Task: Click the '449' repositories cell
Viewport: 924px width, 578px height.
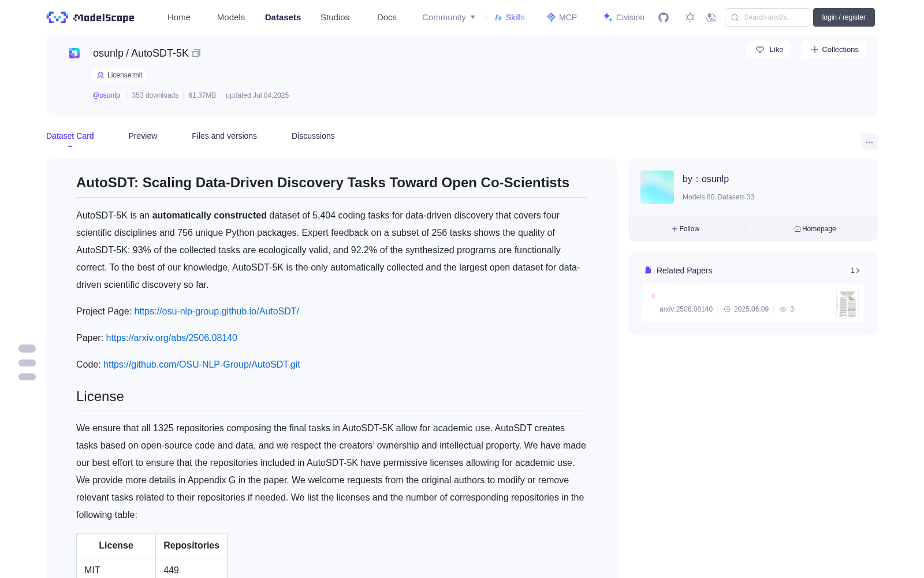Action: point(192,570)
